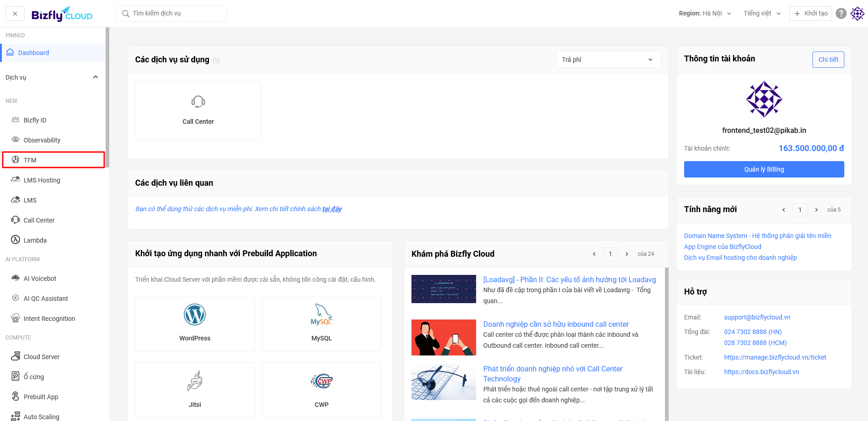Click the Chi tiết account button

828,60
